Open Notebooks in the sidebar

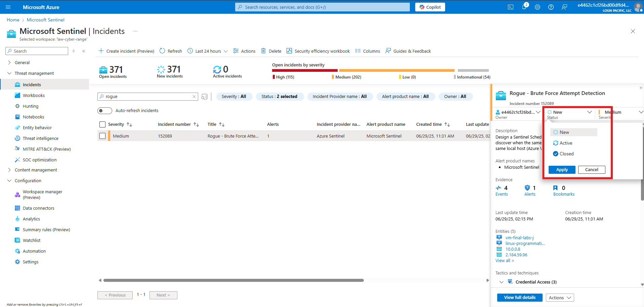[34, 117]
